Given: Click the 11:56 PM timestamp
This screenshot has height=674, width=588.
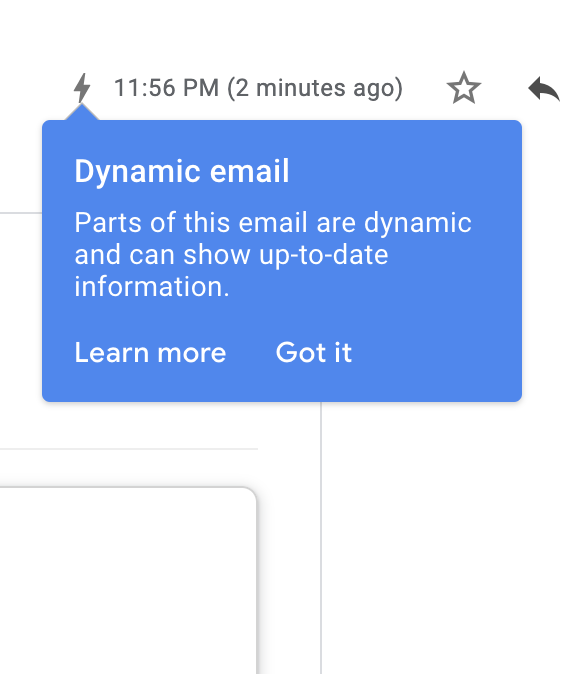Looking at the screenshot, I should point(258,88).
